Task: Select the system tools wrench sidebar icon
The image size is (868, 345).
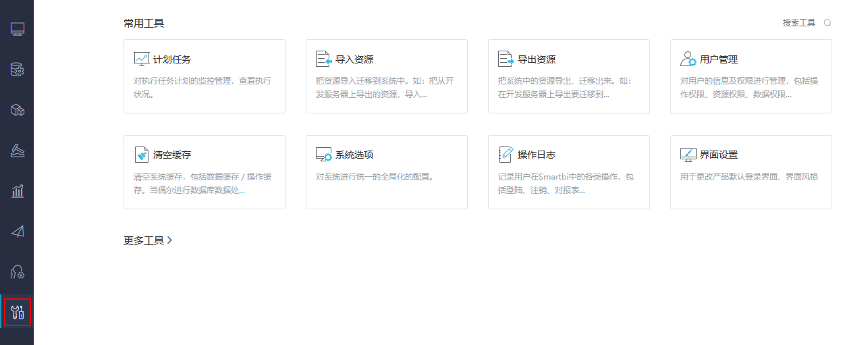Action: point(18,313)
